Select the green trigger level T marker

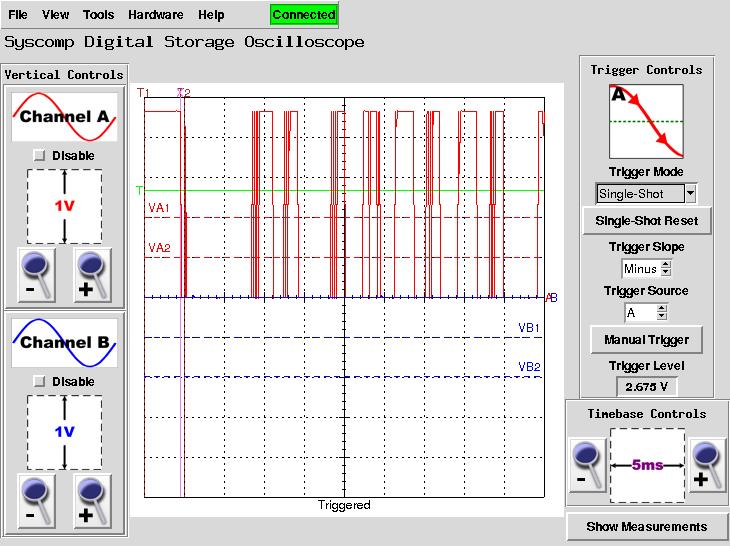tap(139, 190)
